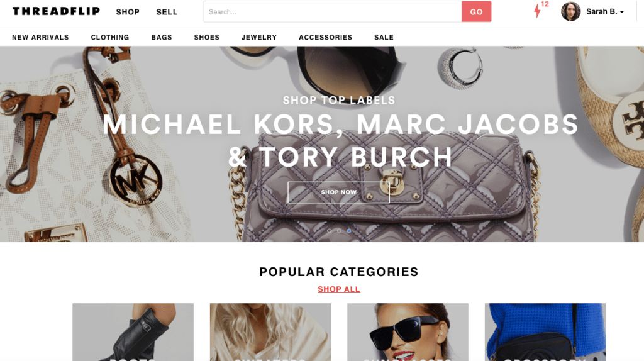Viewport: 644px width, 361px height.
Task: Open the Clothing category
Action: [x=109, y=37]
